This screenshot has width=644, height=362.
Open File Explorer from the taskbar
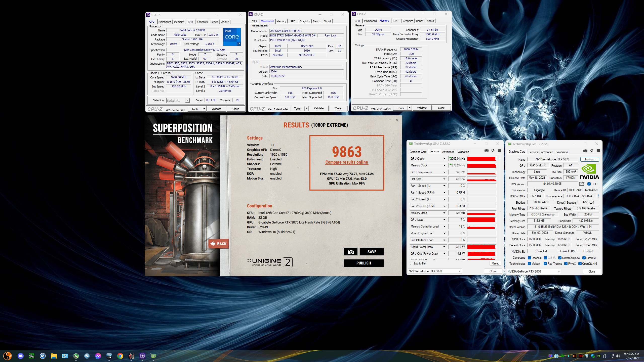coord(54,356)
